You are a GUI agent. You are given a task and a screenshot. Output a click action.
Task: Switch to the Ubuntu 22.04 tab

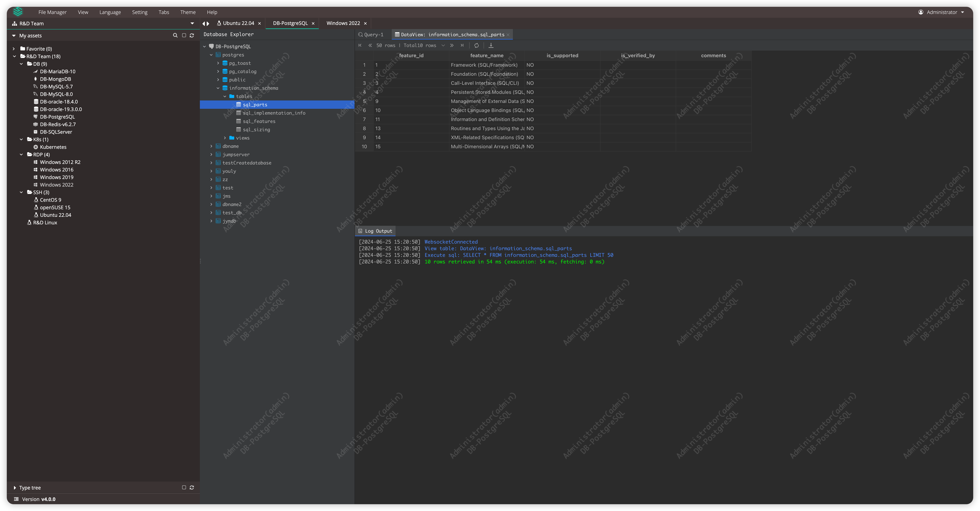[x=238, y=23]
